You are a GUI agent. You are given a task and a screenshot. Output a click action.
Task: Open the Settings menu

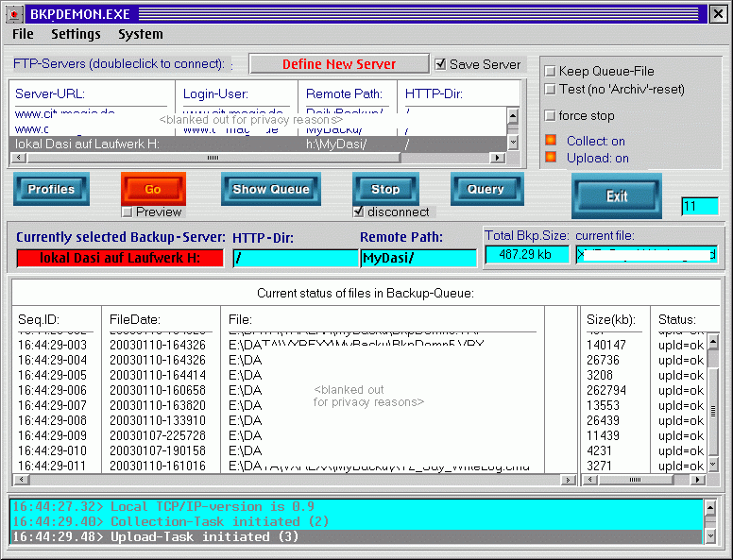point(76,34)
